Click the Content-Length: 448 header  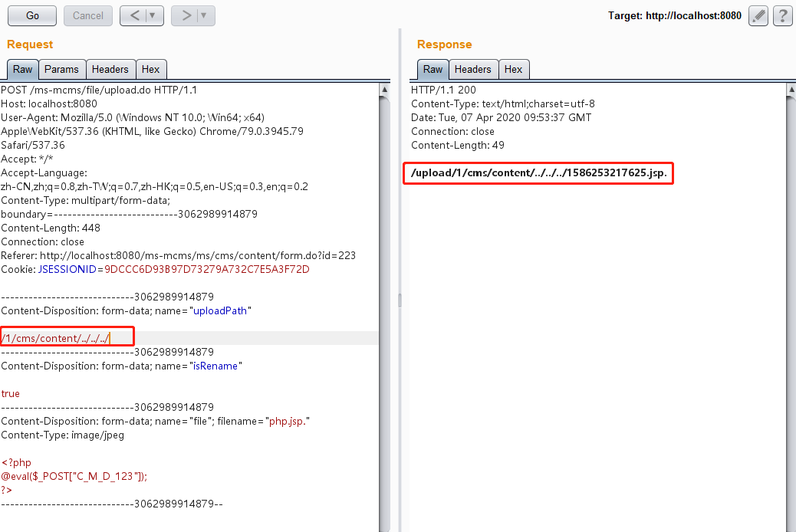point(51,228)
